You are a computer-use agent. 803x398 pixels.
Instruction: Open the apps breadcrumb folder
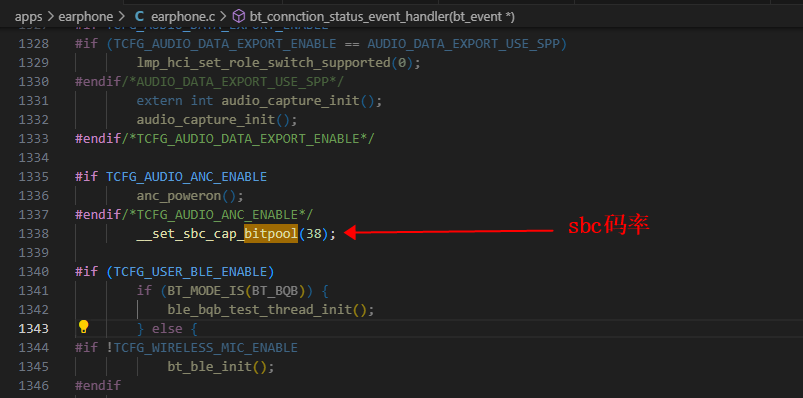(x=28, y=16)
